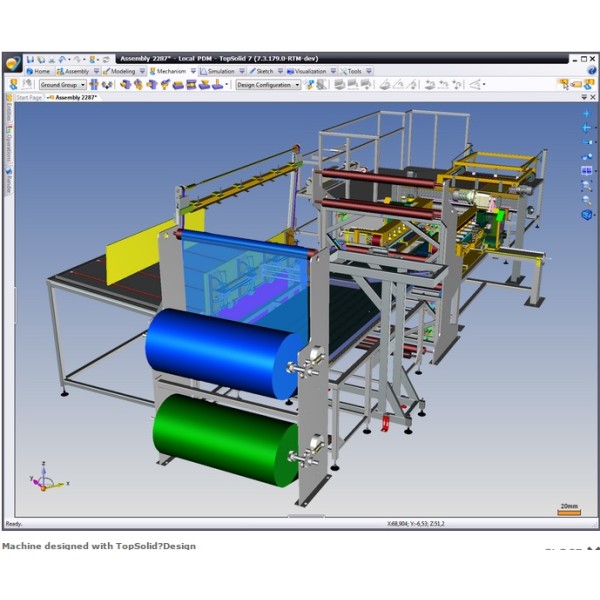Open the Home ribbon tab
Image resolution: width=600 pixels, height=600 pixels.
(x=38, y=71)
